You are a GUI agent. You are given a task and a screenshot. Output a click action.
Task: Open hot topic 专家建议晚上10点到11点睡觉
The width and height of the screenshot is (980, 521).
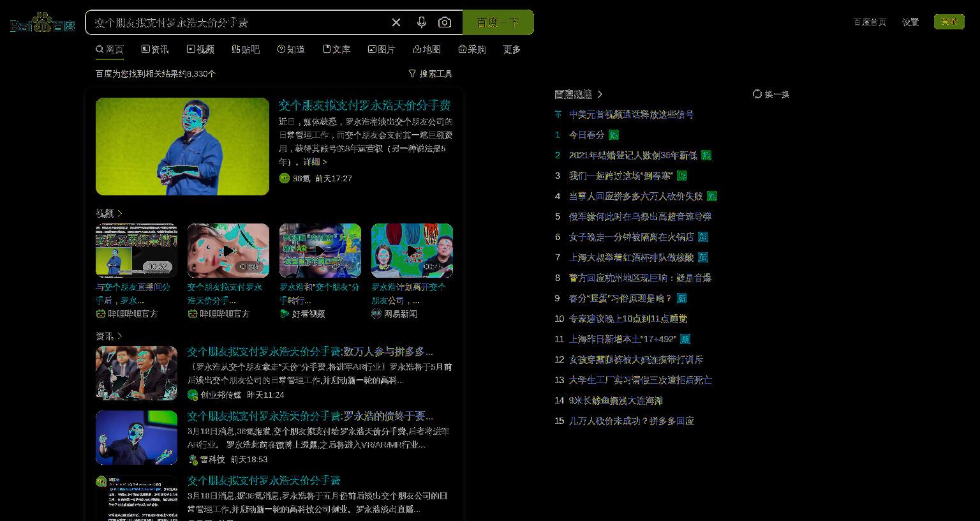[x=628, y=319]
